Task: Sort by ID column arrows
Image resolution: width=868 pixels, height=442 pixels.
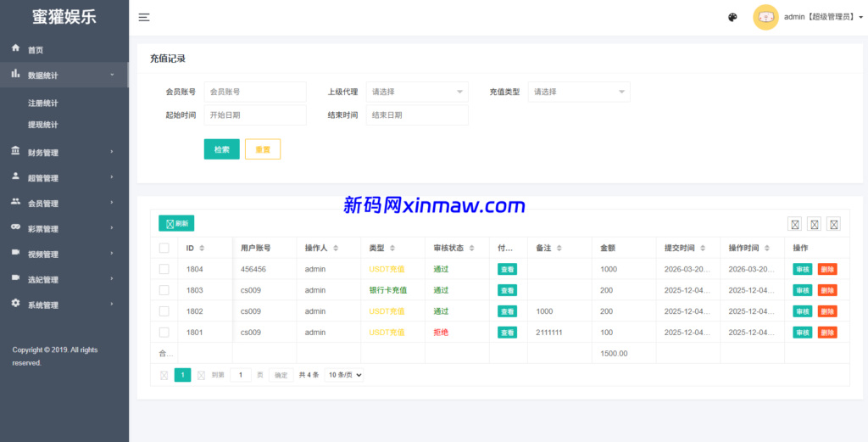Action: pos(202,248)
